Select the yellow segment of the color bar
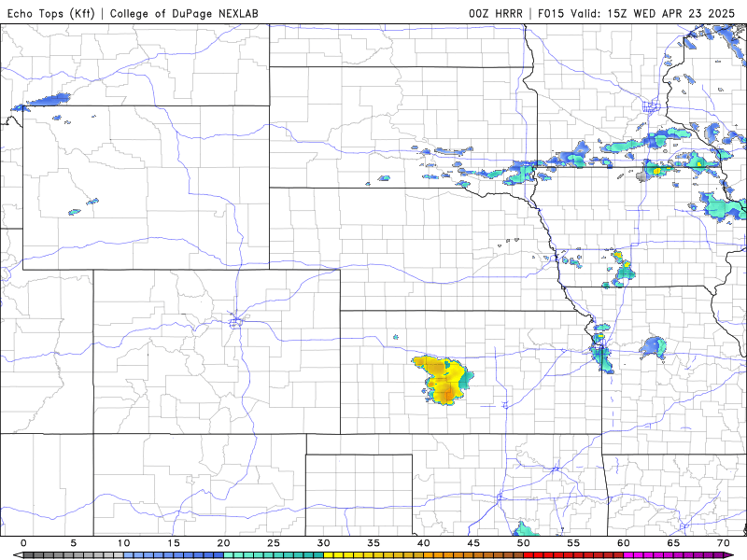This screenshot has height=560, width=747. tap(373, 555)
